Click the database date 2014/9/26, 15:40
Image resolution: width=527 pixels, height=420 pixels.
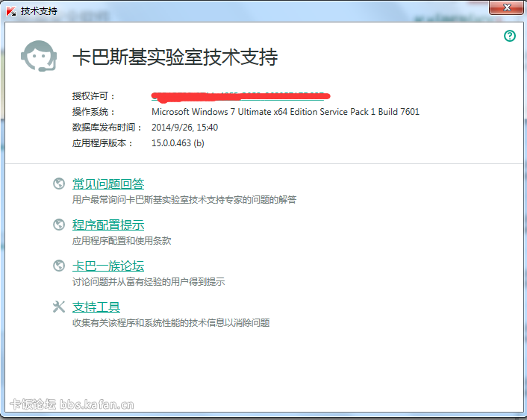pos(184,128)
